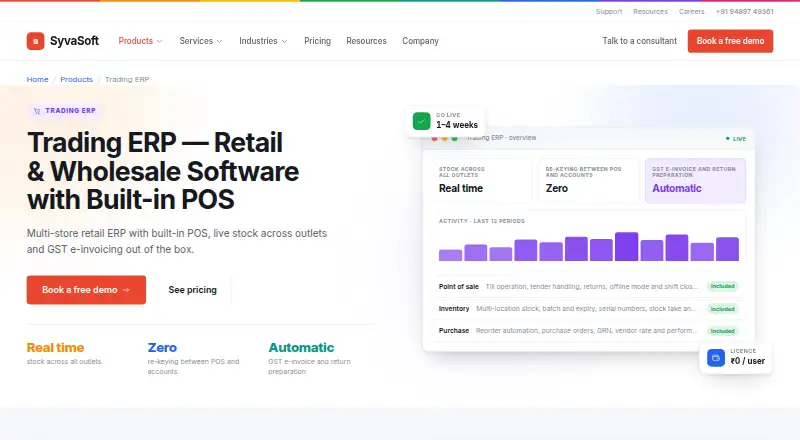Click the green checkmark Go Live icon
The image size is (800, 440).
421,121
